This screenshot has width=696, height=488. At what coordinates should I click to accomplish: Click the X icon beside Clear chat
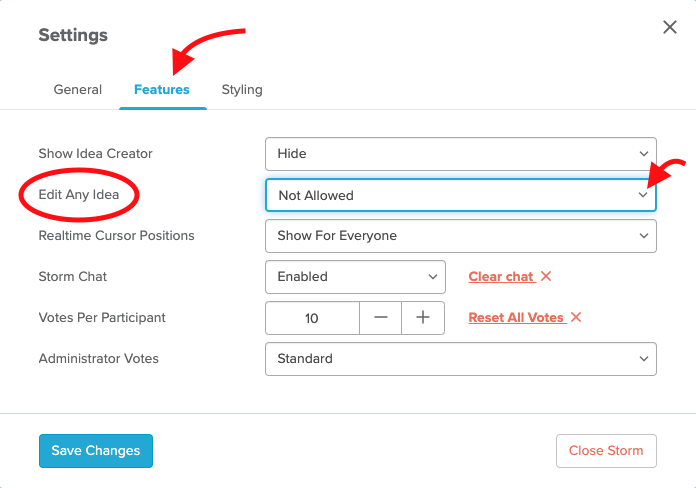[x=546, y=276]
